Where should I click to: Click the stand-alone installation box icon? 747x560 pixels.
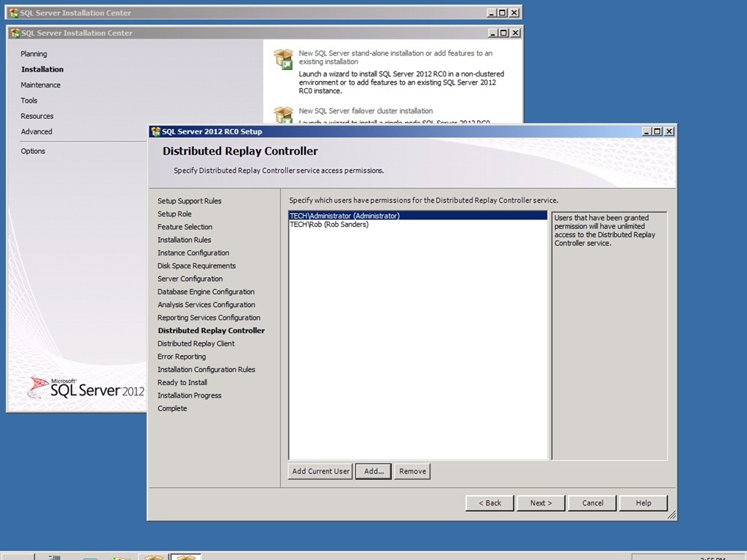click(283, 59)
